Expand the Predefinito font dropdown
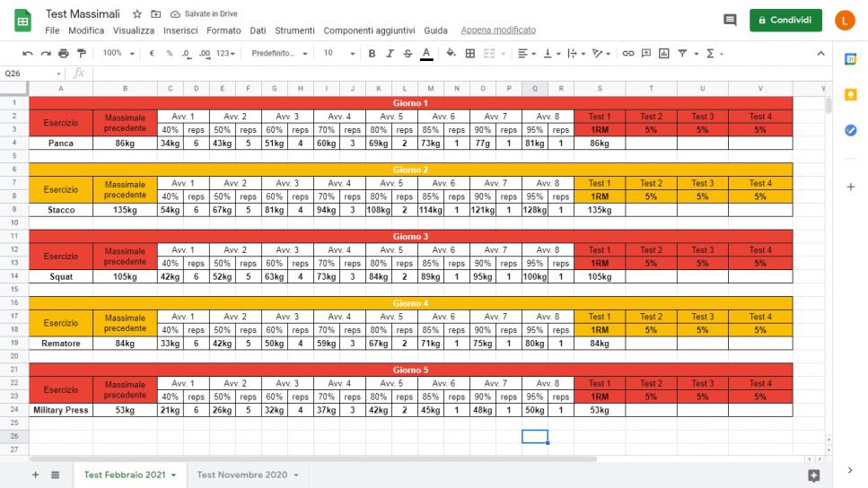The width and height of the screenshot is (868, 488). (x=279, y=54)
